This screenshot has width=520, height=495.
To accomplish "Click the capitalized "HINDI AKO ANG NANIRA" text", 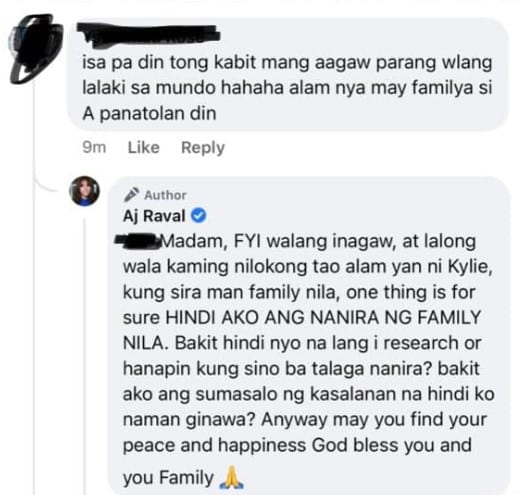I will (272, 317).
